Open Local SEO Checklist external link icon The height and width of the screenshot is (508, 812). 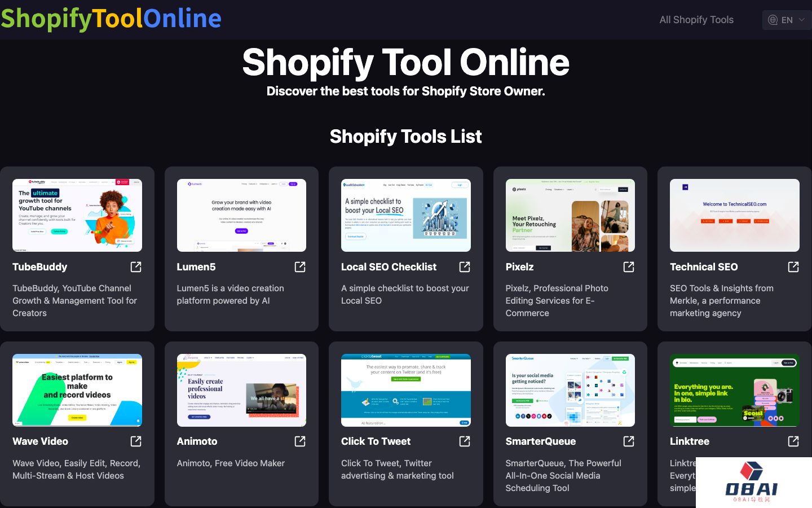pos(465,266)
